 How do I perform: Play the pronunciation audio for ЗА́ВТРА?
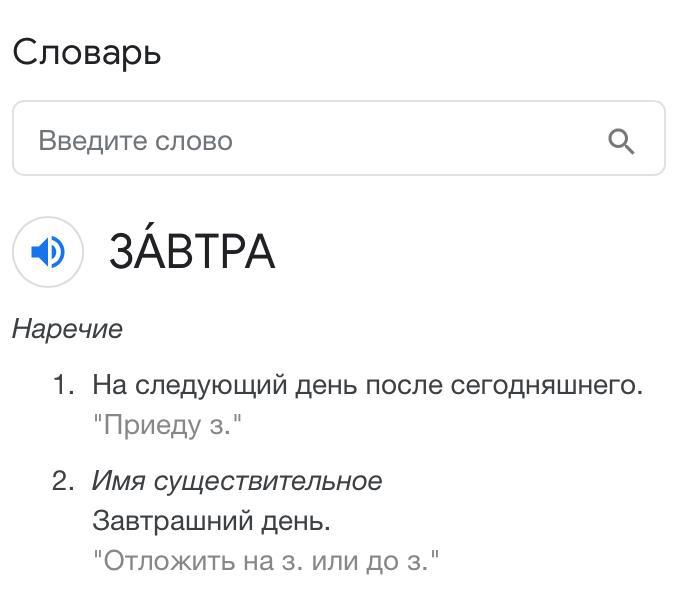[x=47, y=252]
